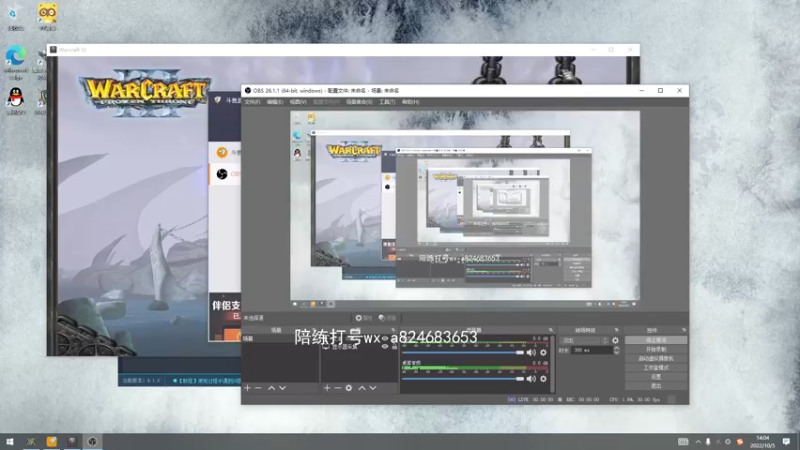Select the OBS row in the launcher window
The image size is (800, 450).
click(x=225, y=174)
